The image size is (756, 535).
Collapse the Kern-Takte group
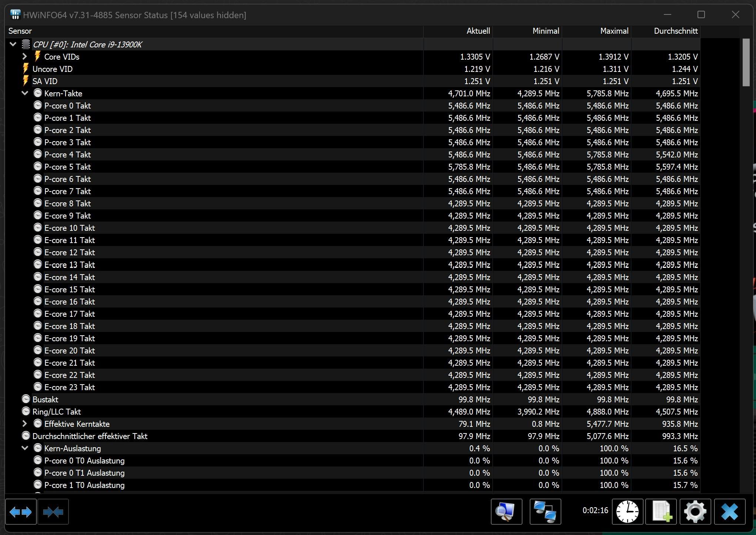click(24, 93)
